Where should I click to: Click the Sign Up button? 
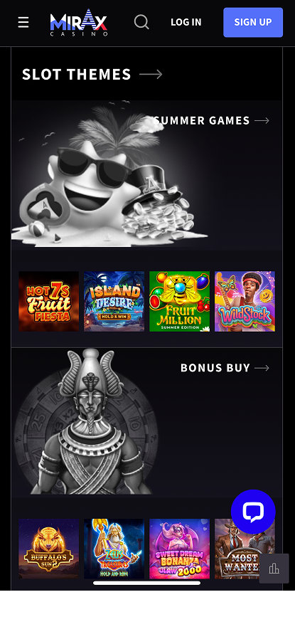coord(253,22)
